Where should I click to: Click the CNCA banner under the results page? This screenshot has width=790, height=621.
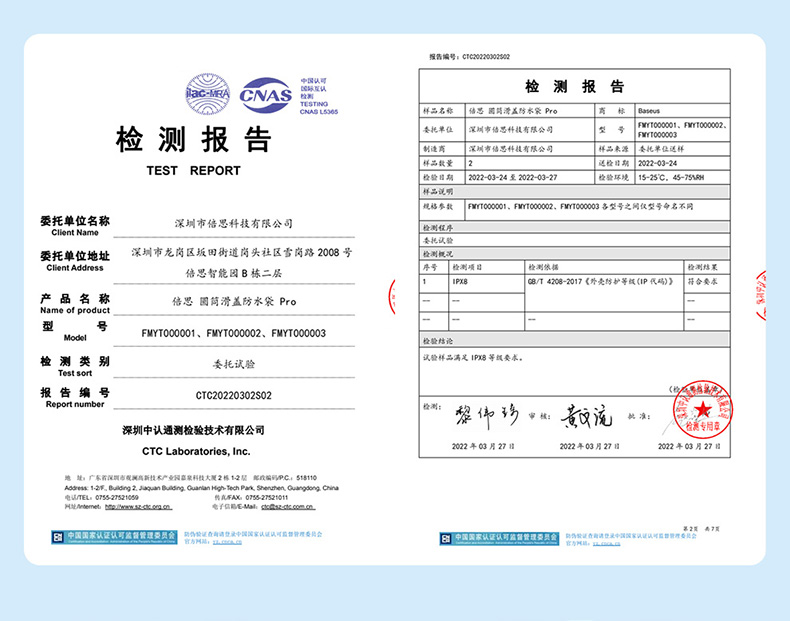click(499, 538)
